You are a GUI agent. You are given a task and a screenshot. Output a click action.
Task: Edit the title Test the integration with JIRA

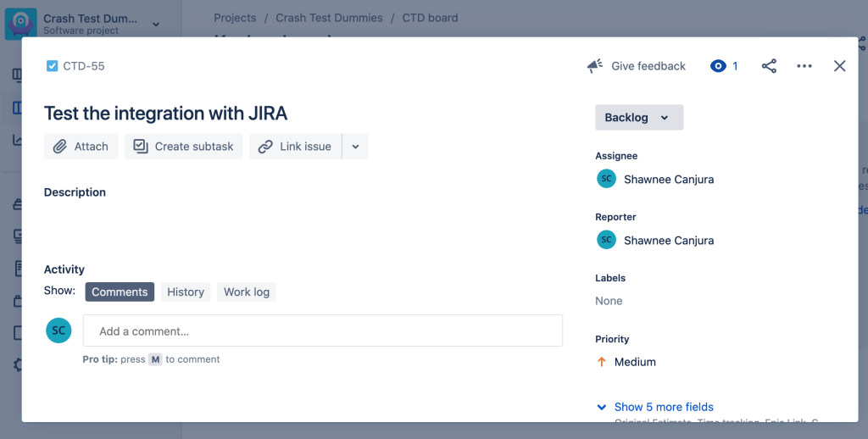pos(165,113)
